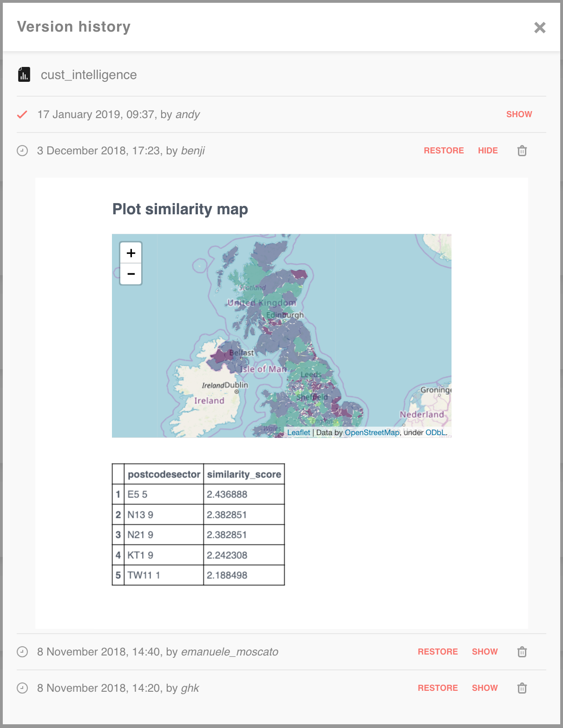
Task: Click clock icon beside benji's version
Action: tap(22, 151)
